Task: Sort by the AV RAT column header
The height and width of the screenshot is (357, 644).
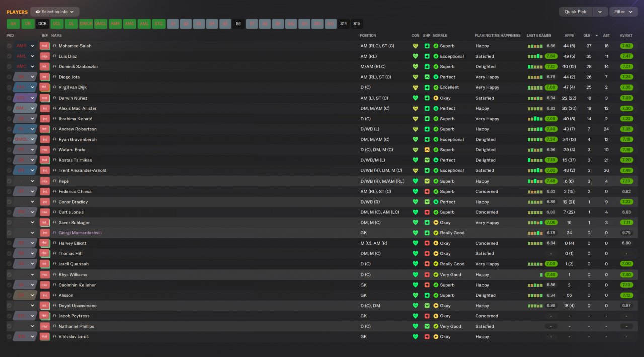Action: (x=626, y=36)
